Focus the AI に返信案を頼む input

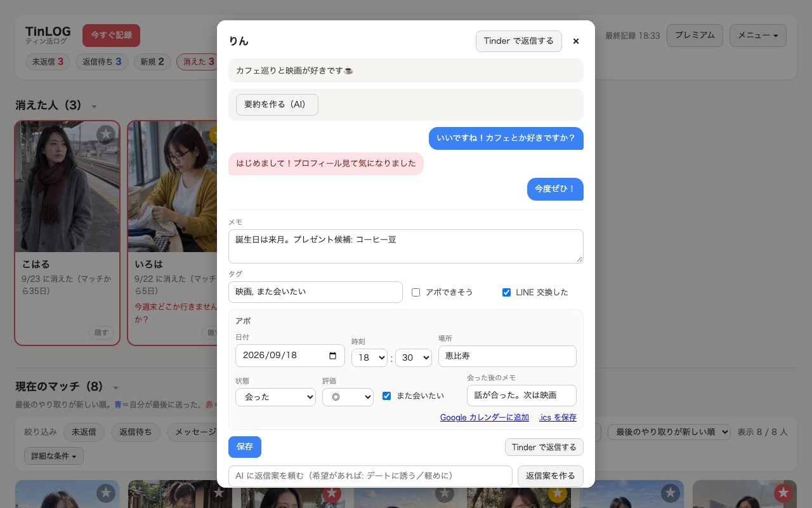(370, 476)
